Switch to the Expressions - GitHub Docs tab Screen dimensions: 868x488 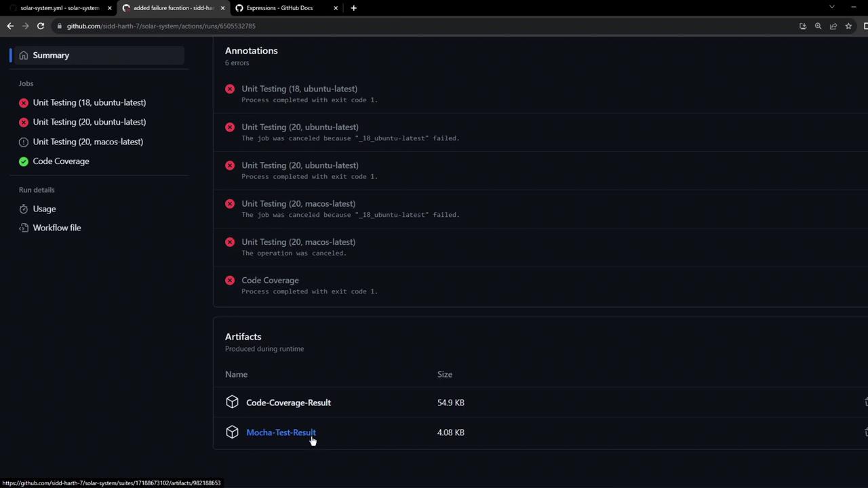pos(279,8)
